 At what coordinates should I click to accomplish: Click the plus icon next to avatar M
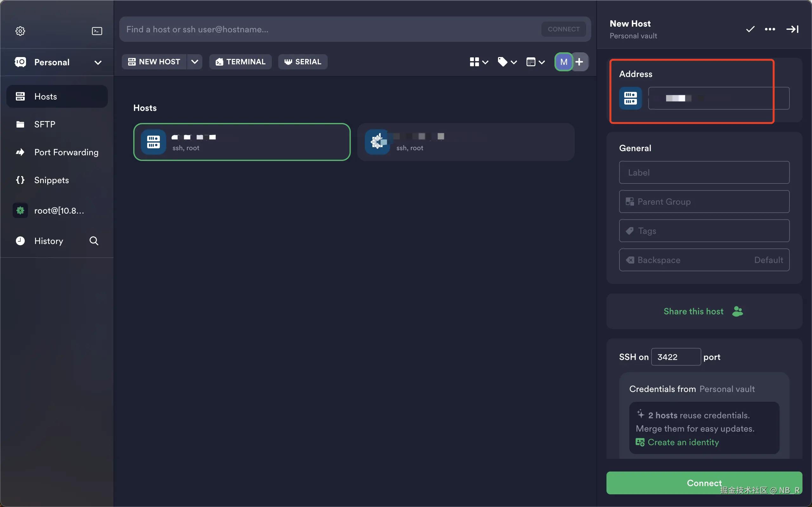[580, 62]
